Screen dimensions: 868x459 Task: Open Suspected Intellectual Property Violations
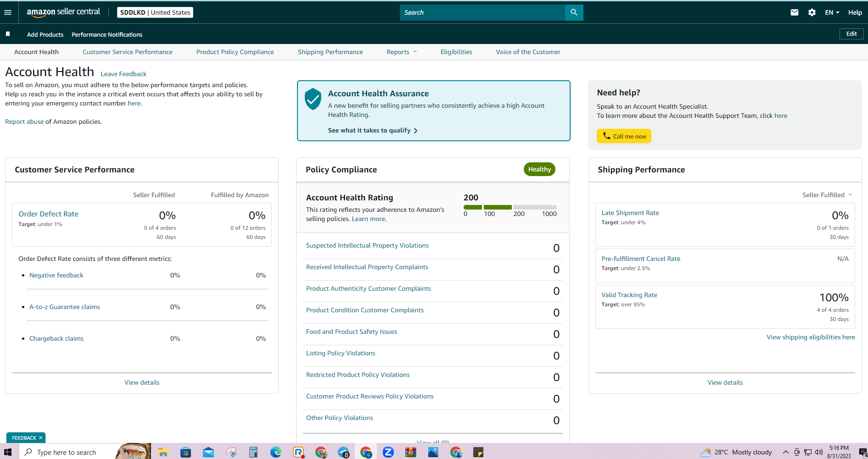click(x=367, y=245)
